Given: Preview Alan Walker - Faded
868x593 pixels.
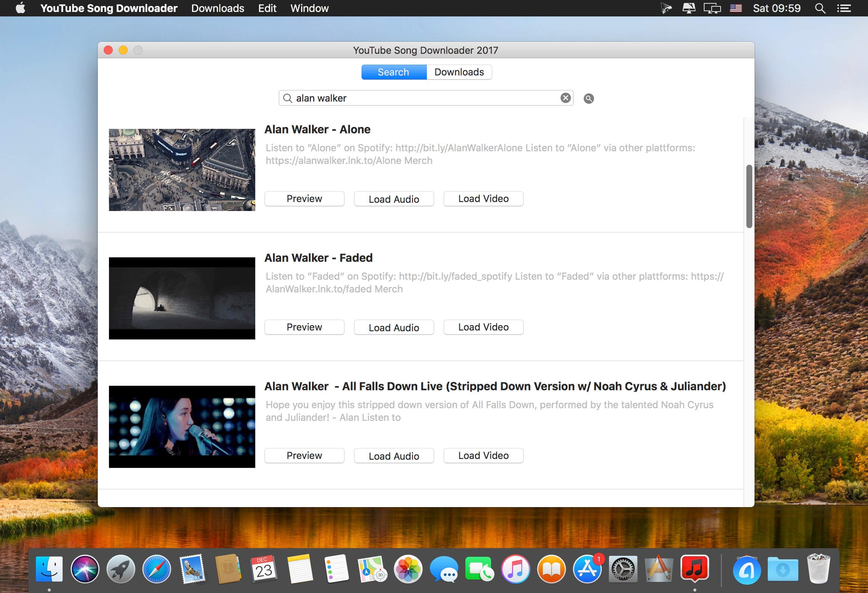Looking at the screenshot, I should pyautogui.click(x=305, y=327).
